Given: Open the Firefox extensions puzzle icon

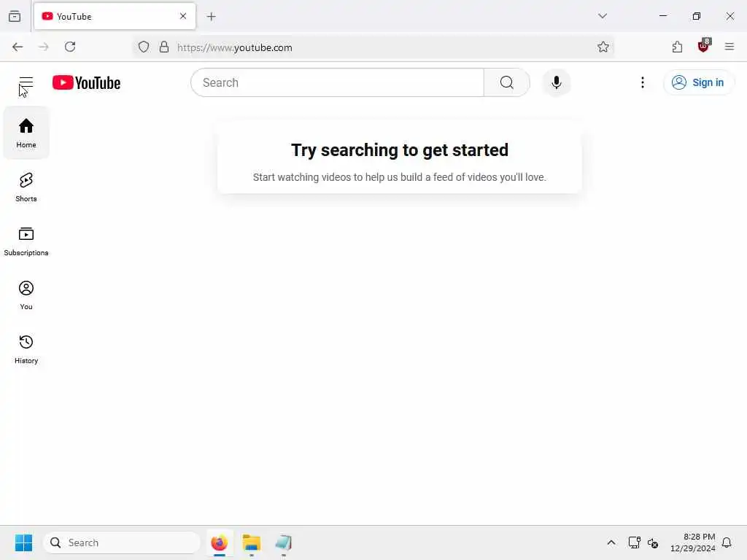Looking at the screenshot, I should (677, 47).
